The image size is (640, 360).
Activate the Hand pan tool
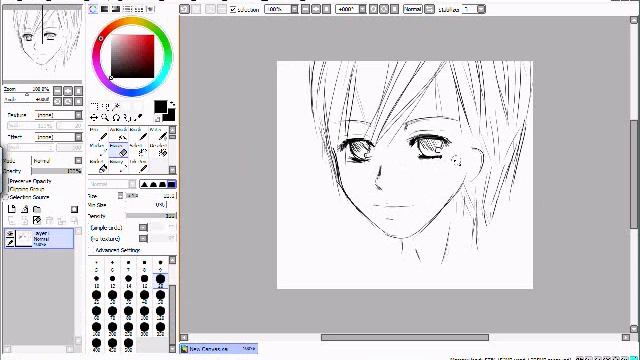tap(127, 118)
